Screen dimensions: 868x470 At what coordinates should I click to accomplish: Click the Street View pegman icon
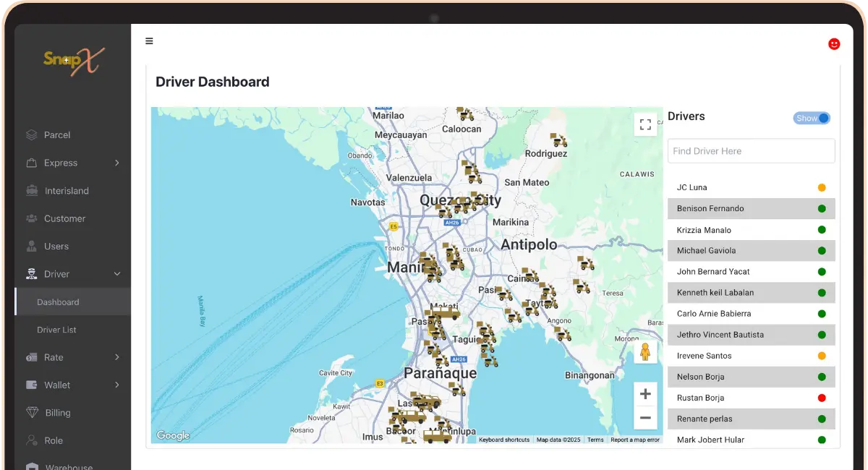(x=645, y=352)
